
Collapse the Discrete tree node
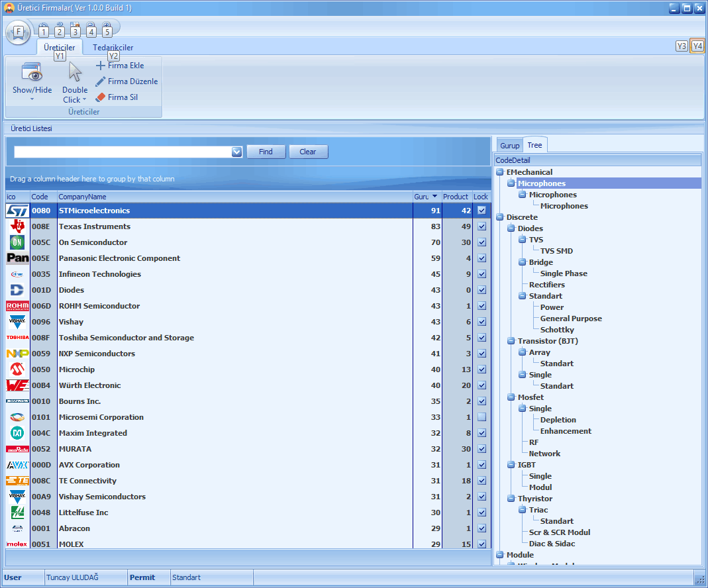click(x=500, y=217)
